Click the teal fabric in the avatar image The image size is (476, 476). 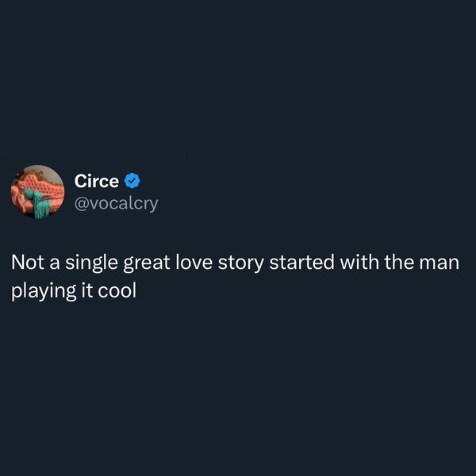tap(39, 202)
